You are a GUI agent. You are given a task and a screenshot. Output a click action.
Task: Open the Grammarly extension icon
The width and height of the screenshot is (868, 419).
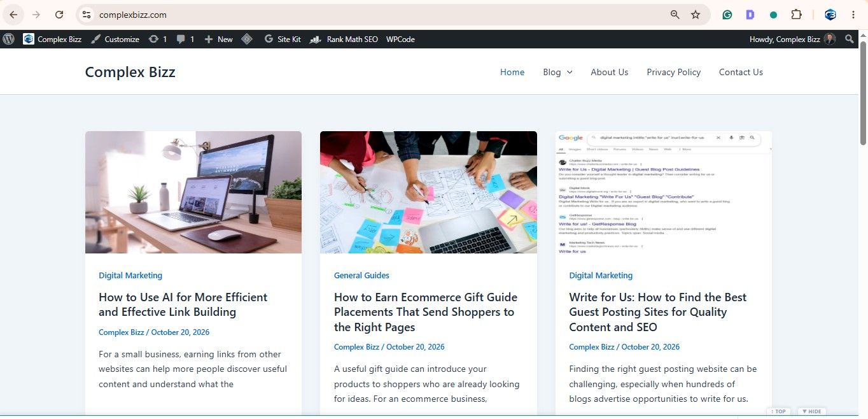727,15
